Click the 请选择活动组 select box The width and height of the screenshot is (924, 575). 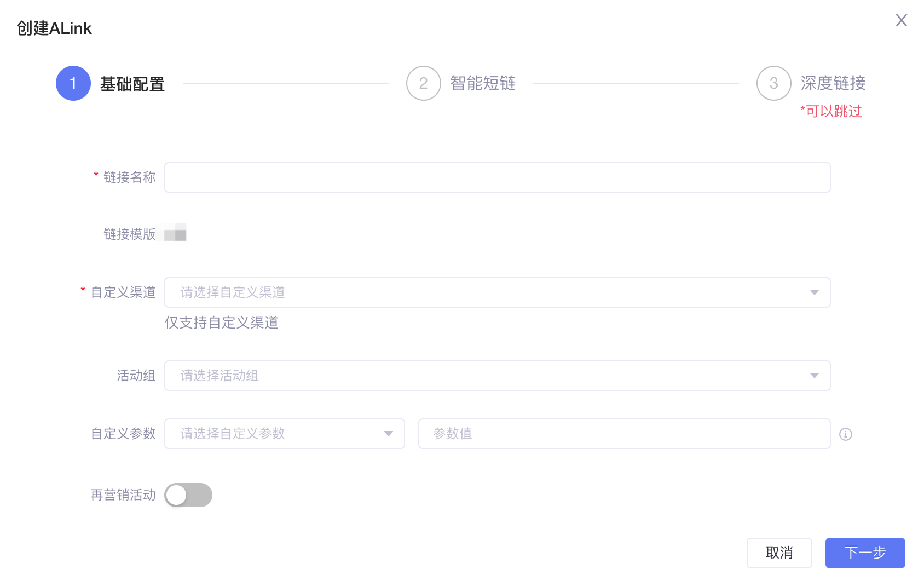pyautogui.click(x=498, y=376)
